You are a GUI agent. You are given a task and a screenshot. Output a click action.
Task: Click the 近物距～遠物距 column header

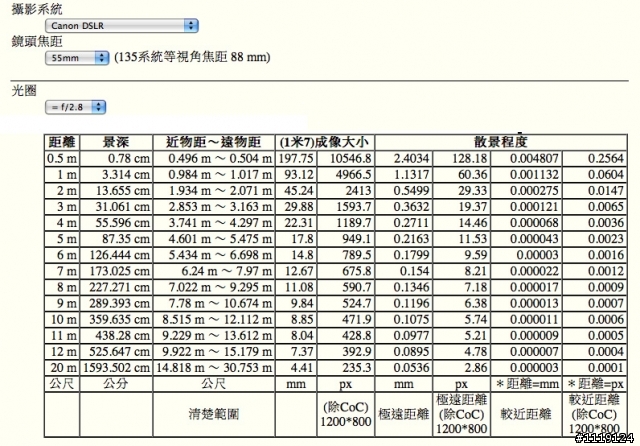click(213, 142)
